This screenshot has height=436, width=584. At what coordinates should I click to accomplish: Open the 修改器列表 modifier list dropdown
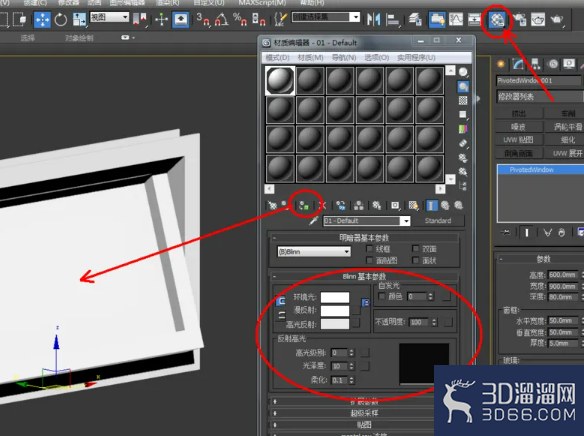pos(539,97)
